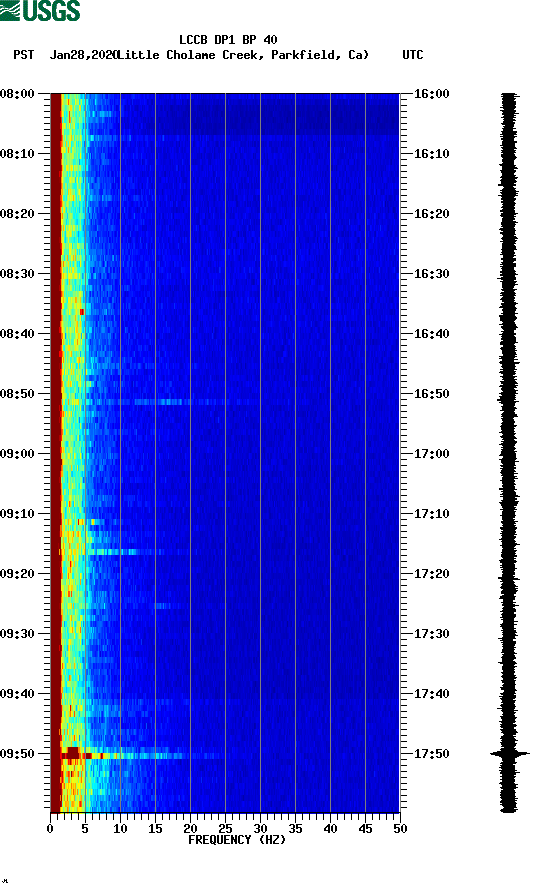Image resolution: width=552 pixels, height=892 pixels.
Task: Click the 08:00 PST time label
Action: tap(17, 94)
